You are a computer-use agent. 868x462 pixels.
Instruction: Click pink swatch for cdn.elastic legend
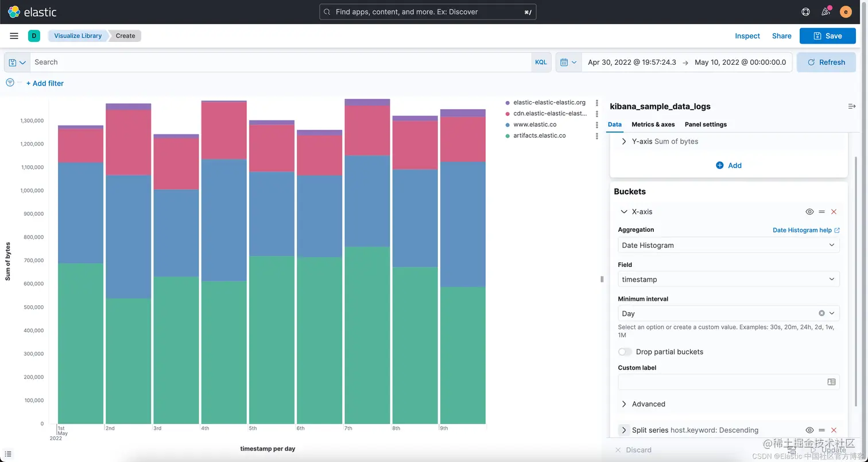tap(507, 114)
